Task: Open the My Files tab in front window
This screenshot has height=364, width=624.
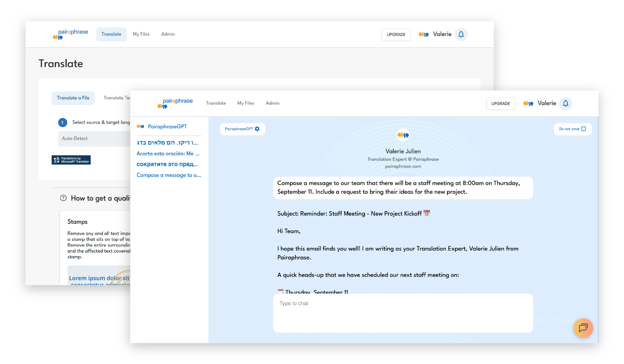Action: (x=246, y=103)
